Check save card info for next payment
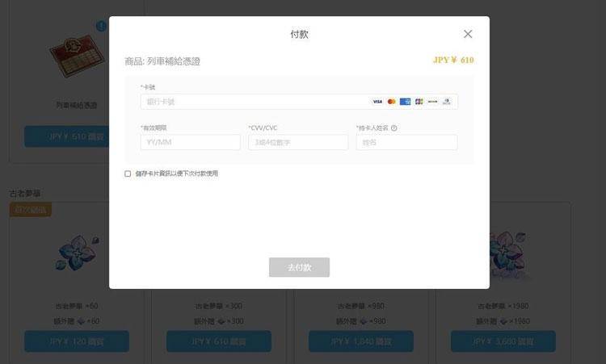606x364 pixels. point(128,174)
